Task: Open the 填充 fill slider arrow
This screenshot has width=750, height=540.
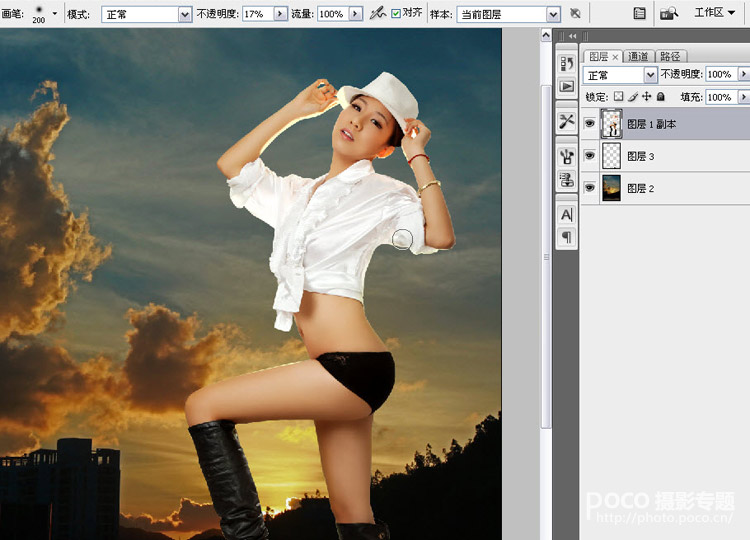Action: point(744,97)
